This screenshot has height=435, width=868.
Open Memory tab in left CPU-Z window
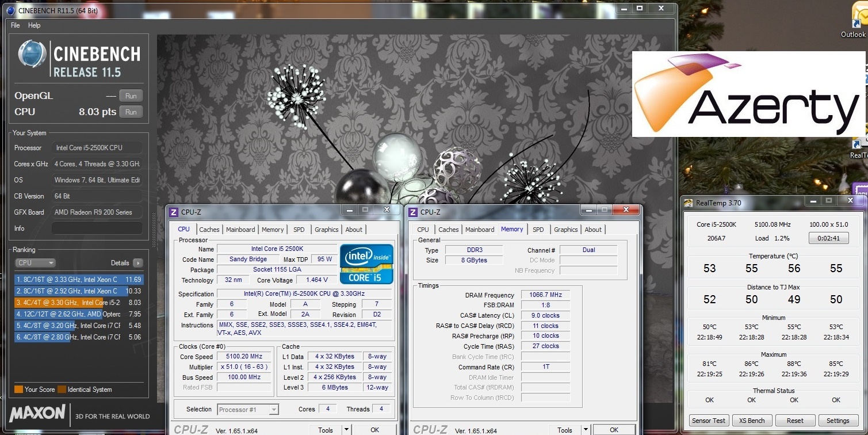(x=273, y=230)
